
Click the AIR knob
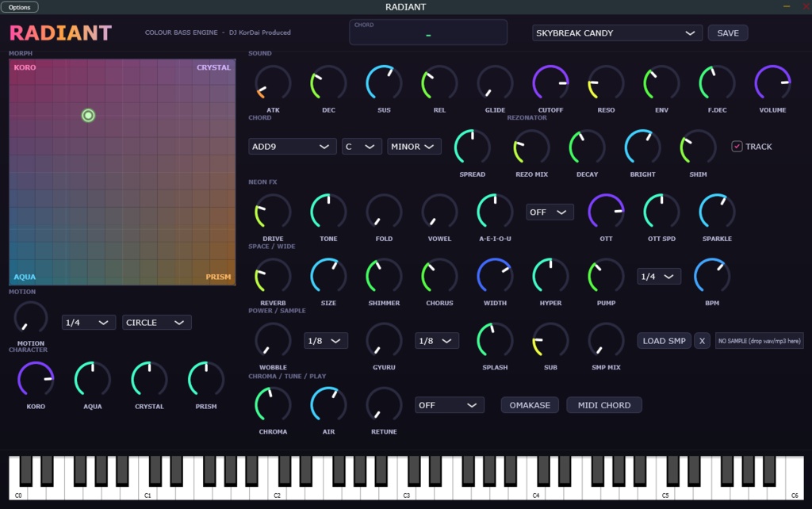click(x=328, y=404)
